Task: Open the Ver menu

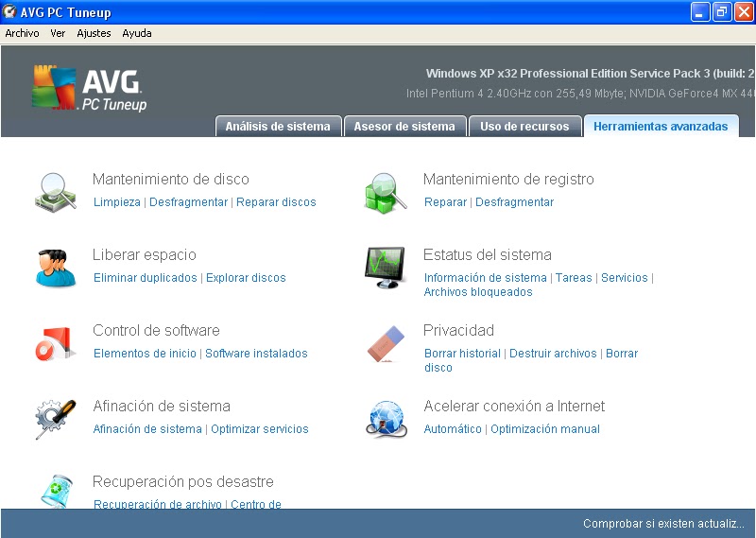Action: (x=58, y=33)
